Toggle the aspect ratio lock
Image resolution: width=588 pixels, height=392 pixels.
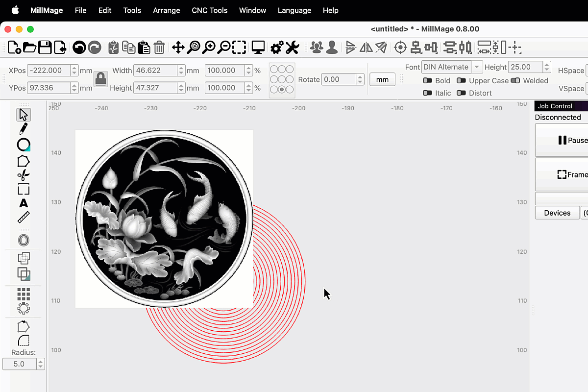click(101, 79)
